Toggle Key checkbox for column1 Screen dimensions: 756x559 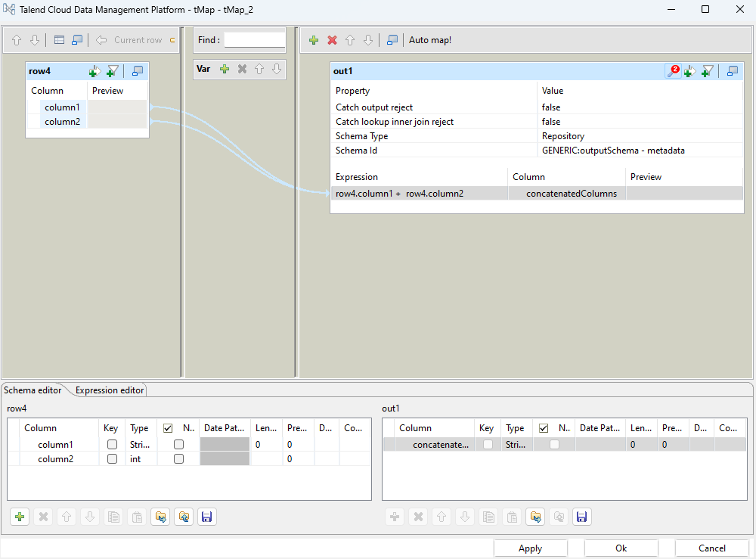[x=112, y=445]
